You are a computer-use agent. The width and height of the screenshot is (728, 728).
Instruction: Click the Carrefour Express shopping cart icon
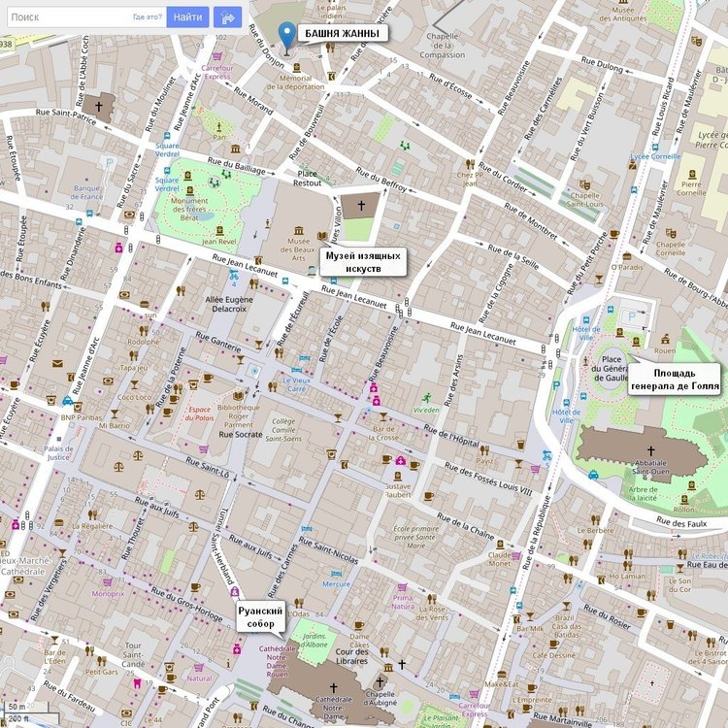tap(215, 54)
